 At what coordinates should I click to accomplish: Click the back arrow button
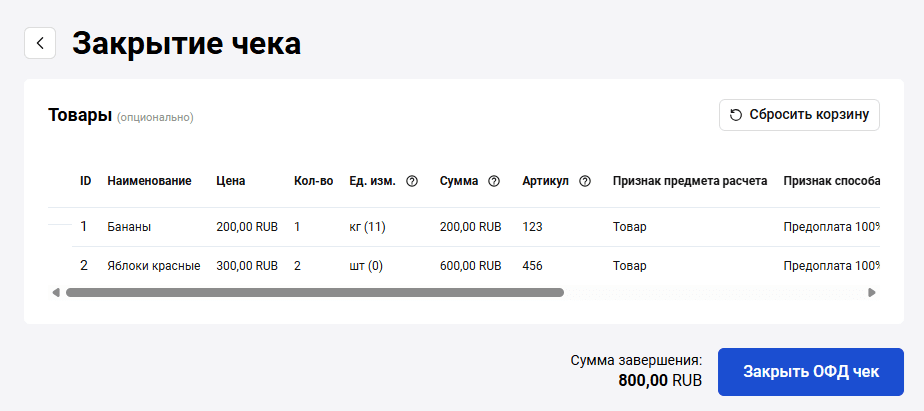pos(40,43)
